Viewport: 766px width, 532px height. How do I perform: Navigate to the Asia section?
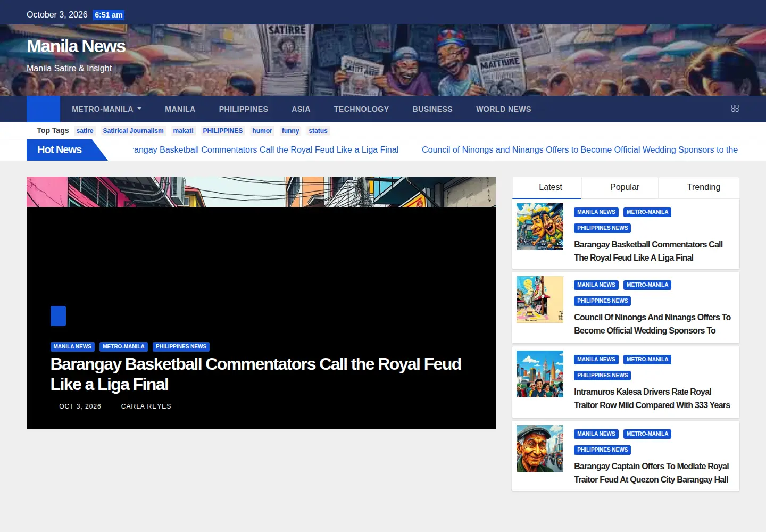click(x=301, y=109)
